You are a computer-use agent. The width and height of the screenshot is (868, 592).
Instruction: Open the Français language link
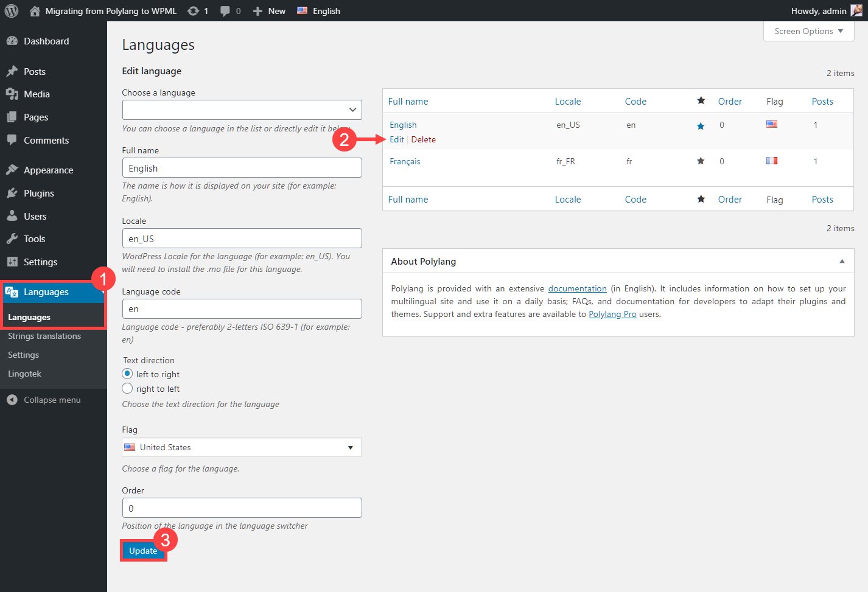(x=405, y=161)
